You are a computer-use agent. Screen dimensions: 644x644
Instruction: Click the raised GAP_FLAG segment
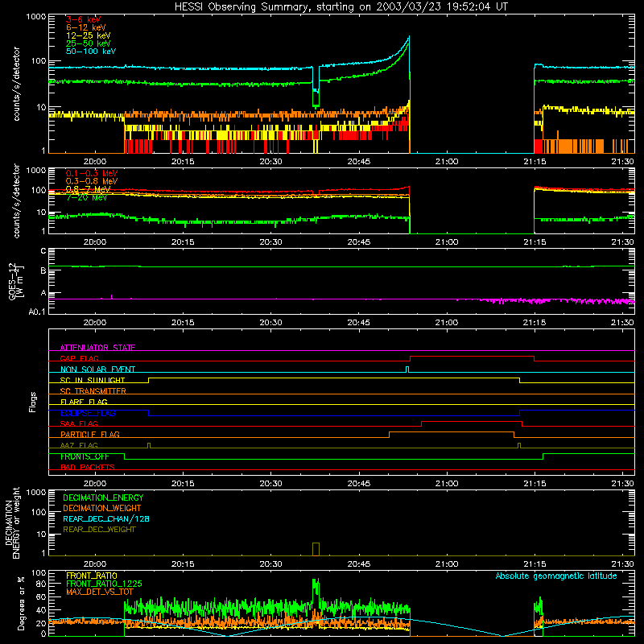tap(472, 357)
